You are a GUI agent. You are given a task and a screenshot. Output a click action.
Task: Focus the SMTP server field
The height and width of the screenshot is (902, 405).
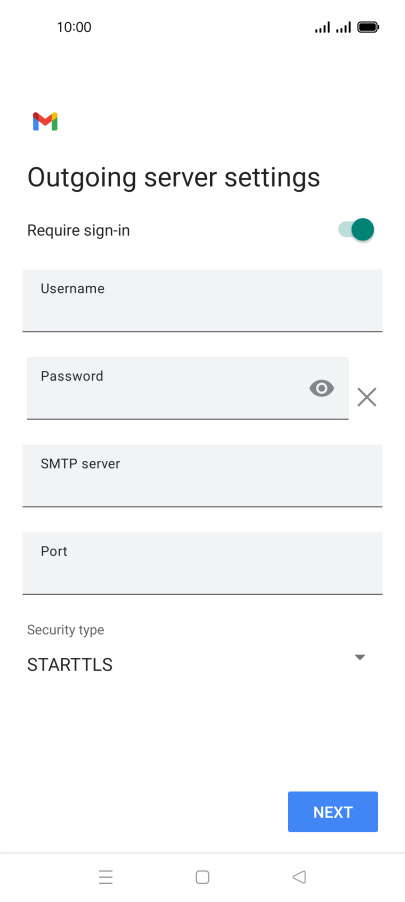pos(202,475)
